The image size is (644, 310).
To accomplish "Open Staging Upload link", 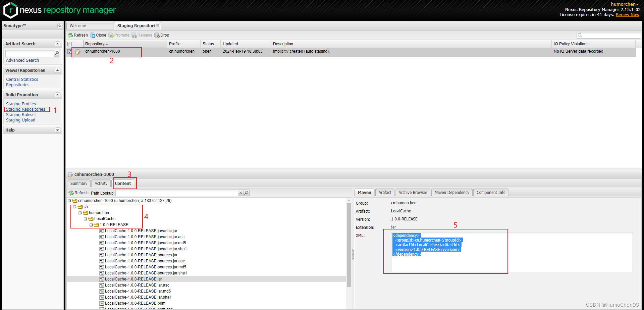I will (x=20, y=120).
